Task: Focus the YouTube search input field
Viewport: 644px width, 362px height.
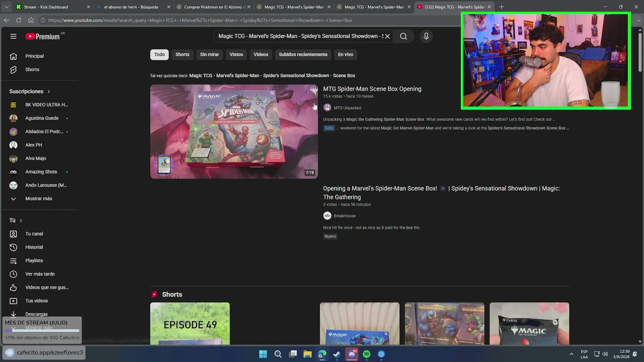Action: [300, 36]
